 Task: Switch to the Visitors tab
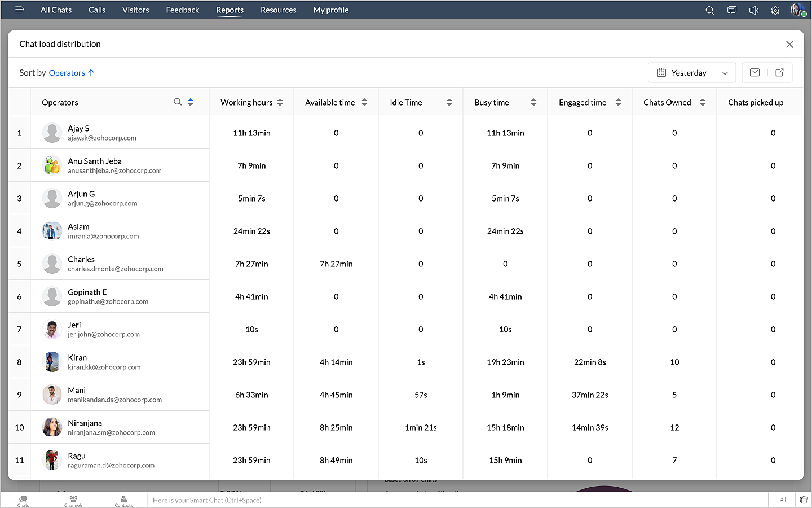click(135, 10)
